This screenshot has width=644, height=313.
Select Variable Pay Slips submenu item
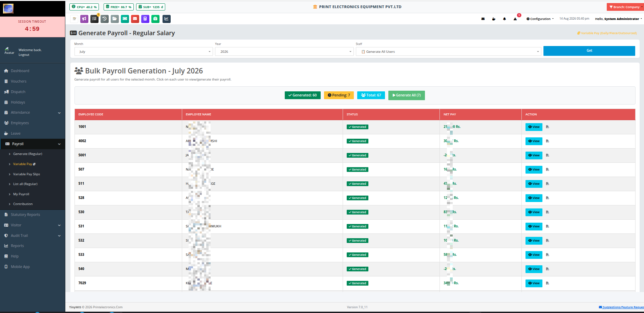click(26, 174)
